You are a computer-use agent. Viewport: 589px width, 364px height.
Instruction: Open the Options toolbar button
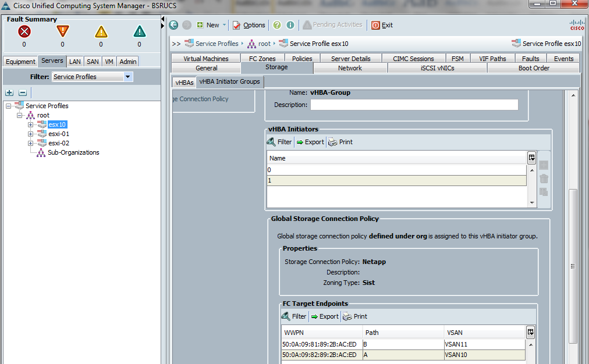[249, 25]
